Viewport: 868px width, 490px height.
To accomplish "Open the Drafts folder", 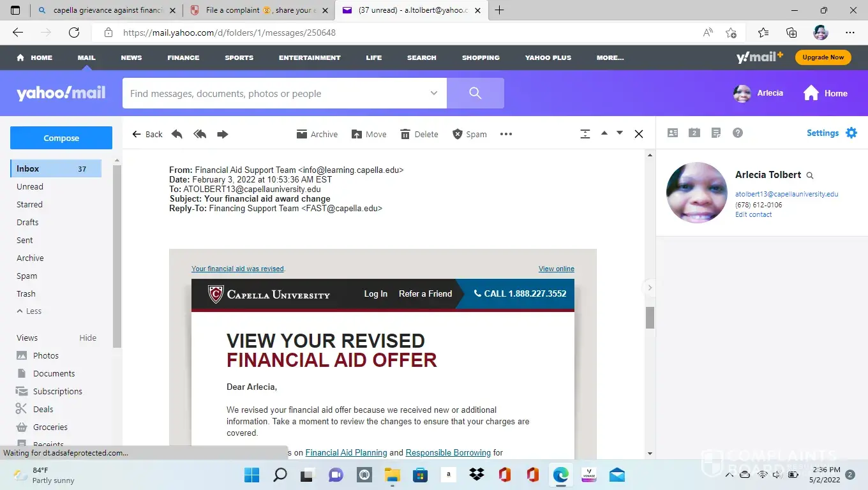I will [x=27, y=222].
